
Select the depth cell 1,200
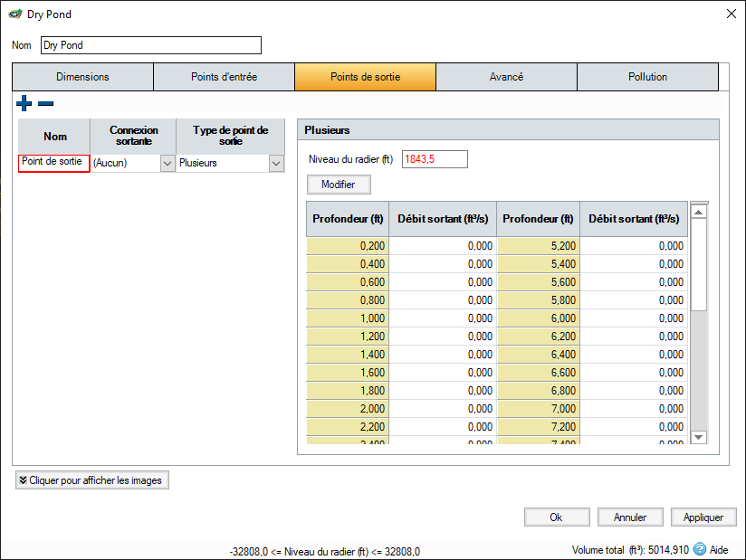[348, 337]
